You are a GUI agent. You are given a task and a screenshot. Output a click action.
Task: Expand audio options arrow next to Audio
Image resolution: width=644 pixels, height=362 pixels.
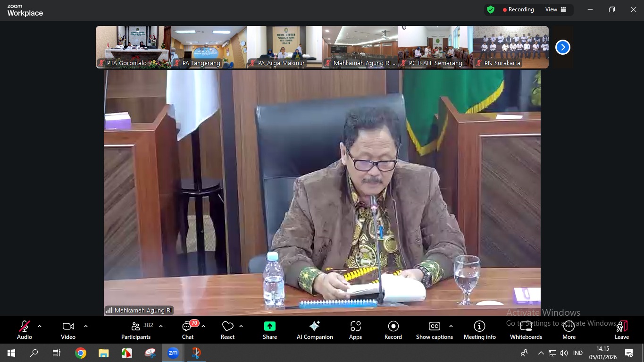point(40,326)
